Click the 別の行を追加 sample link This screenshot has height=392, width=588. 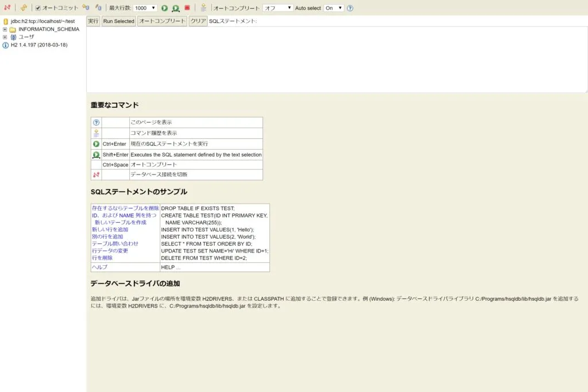click(107, 236)
